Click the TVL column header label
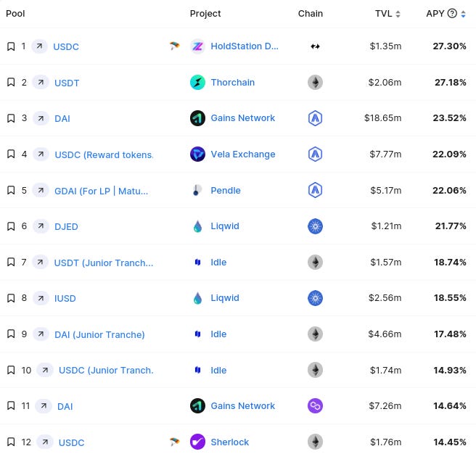 pos(383,13)
